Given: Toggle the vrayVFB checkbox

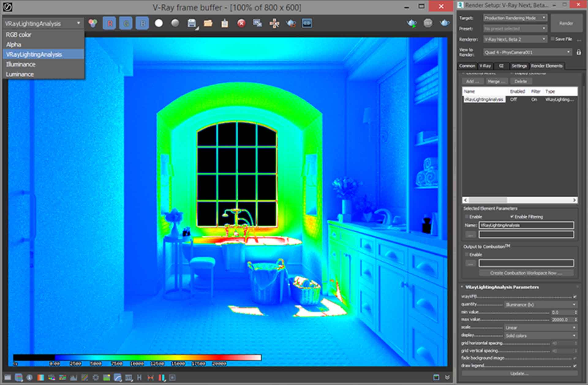Looking at the screenshot, I should click(x=575, y=297).
